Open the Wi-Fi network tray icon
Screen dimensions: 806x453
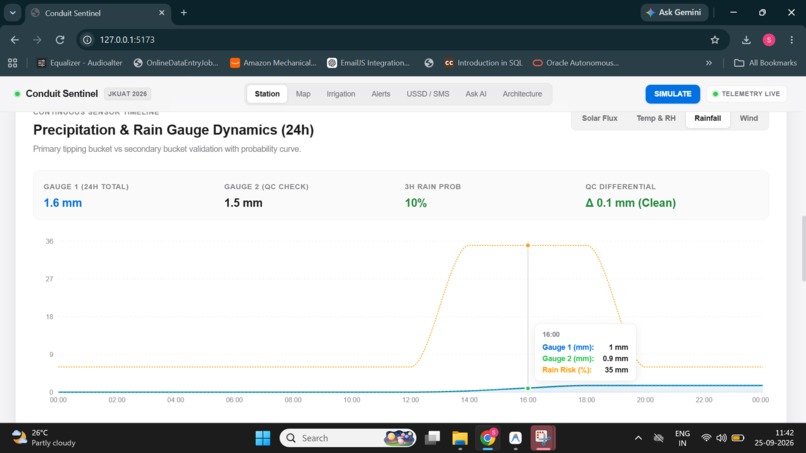click(706, 438)
